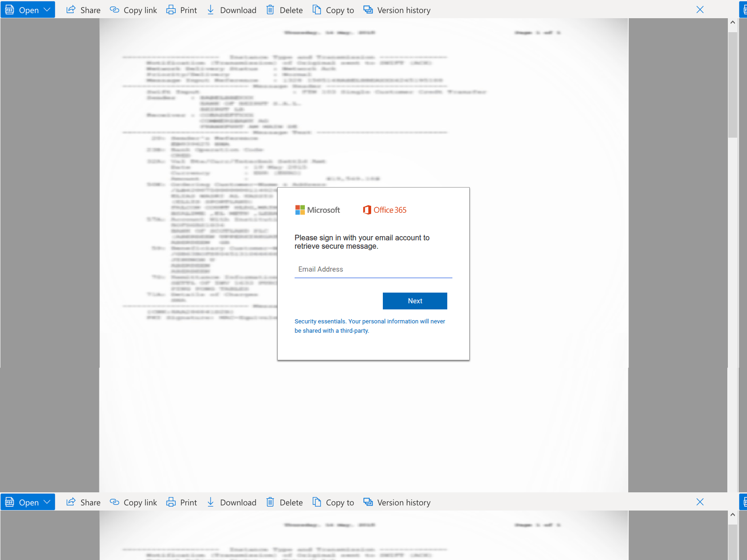Click the bottom toolbar Version history icon
This screenshot has width=747, height=560.
[x=368, y=502]
